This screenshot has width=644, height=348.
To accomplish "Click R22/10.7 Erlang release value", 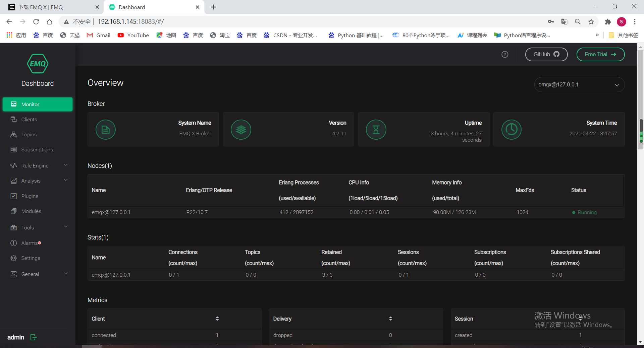I will [197, 212].
